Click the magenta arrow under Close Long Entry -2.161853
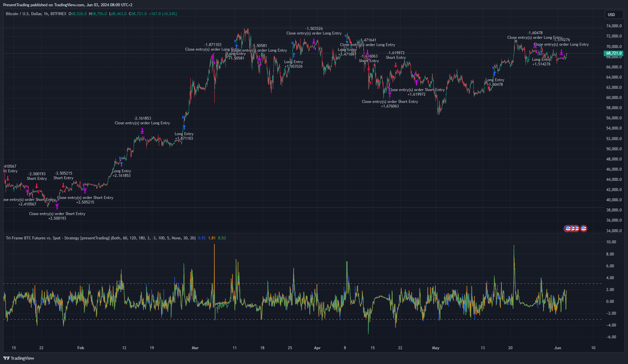This screenshot has width=628, height=364. tap(142, 131)
